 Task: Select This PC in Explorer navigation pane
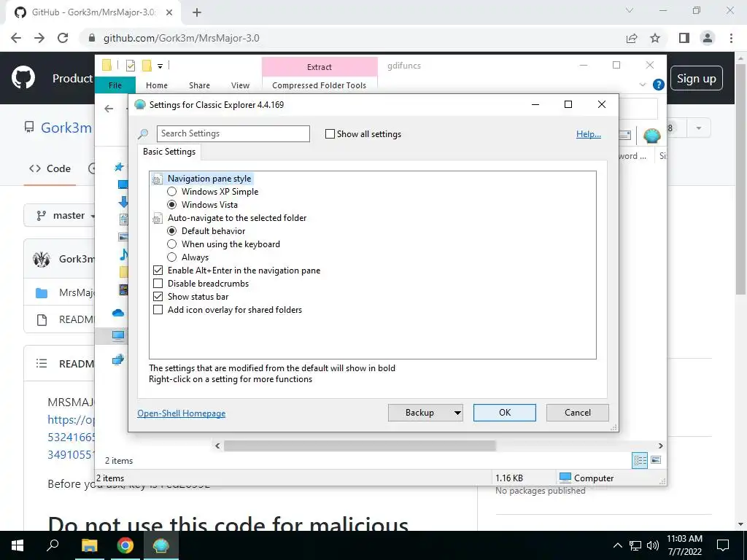pos(118,335)
